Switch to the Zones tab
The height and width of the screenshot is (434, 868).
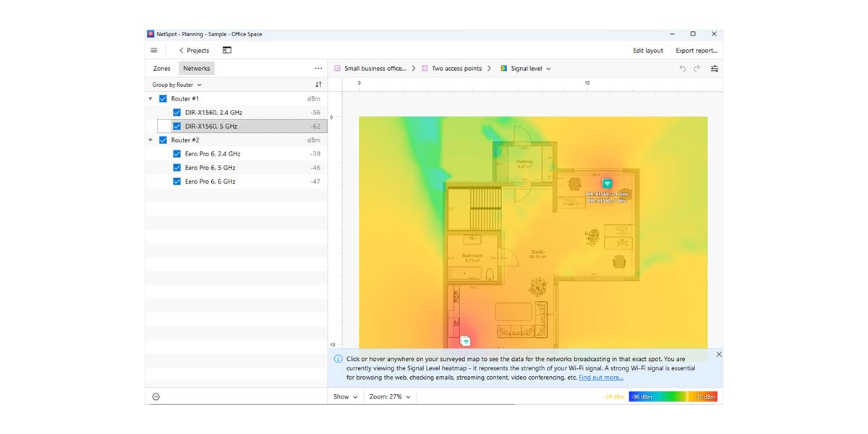click(x=162, y=69)
